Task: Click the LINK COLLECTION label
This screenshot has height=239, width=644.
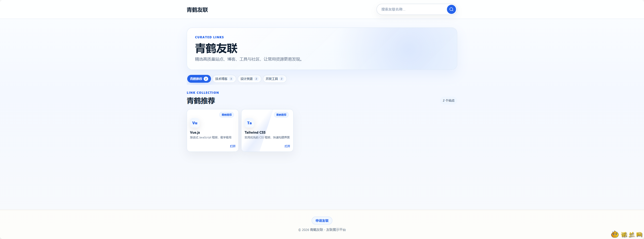Action: pos(203,93)
